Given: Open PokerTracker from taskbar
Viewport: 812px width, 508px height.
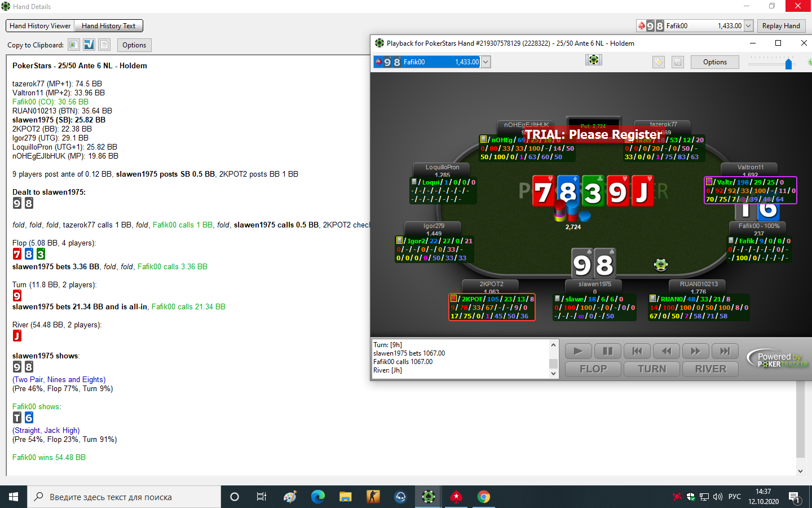Looking at the screenshot, I should pos(429,497).
